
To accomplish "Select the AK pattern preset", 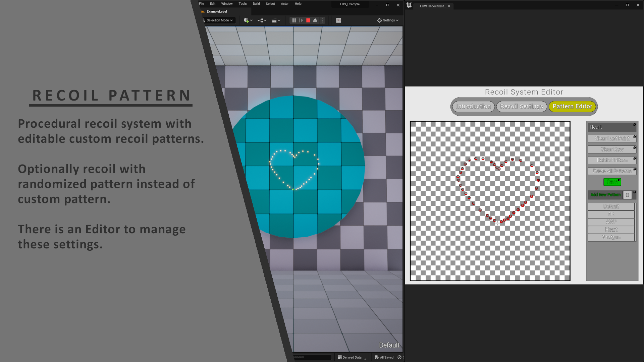I will pos(611,214).
